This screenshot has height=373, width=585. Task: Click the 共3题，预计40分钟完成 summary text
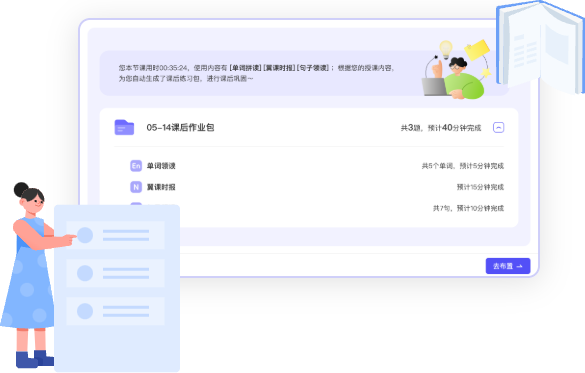point(441,128)
